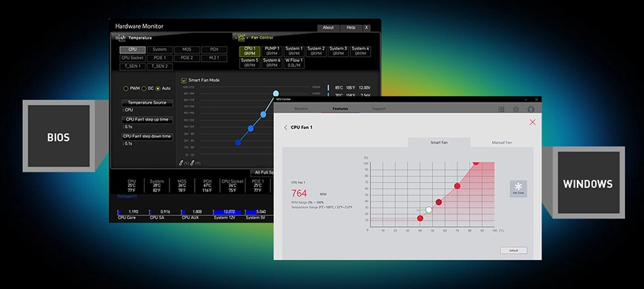The width and height of the screenshot is (644, 289).
Task: Select the System temperature sensor button
Action: (x=160, y=50)
